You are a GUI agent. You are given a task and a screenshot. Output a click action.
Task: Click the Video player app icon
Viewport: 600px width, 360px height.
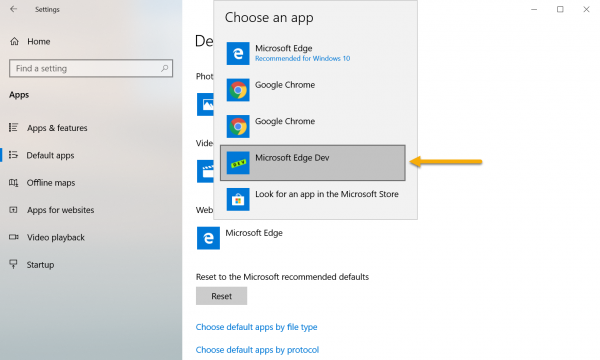[x=205, y=171]
